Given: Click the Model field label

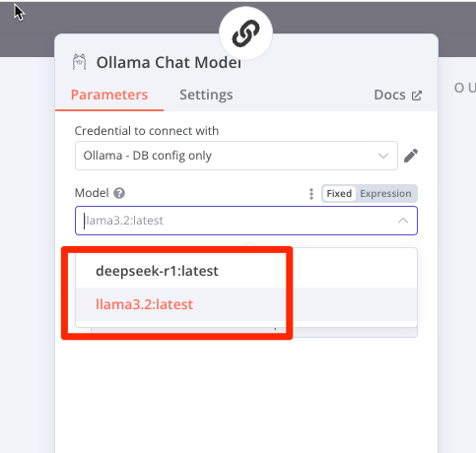Looking at the screenshot, I should pyautogui.click(x=92, y=193).
